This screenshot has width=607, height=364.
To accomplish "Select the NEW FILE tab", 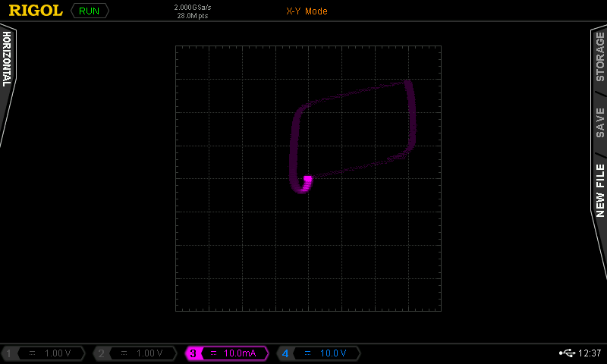I will pos(599,190).
